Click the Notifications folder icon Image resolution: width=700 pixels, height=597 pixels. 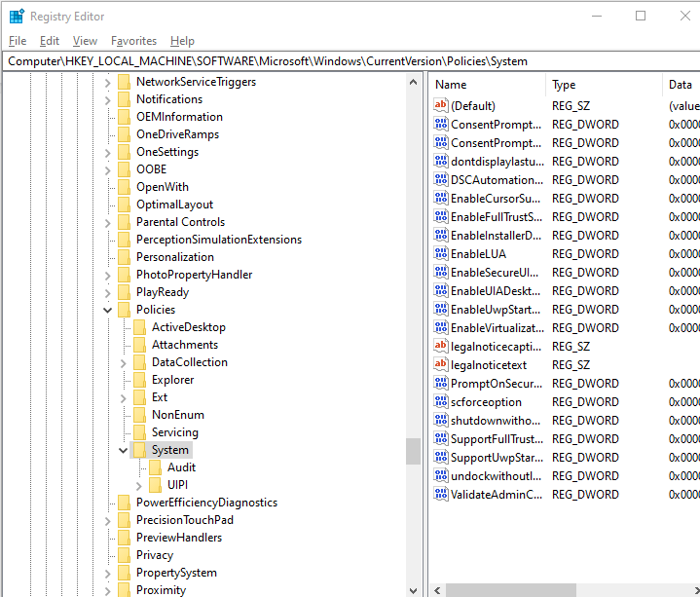pos(124,99)
